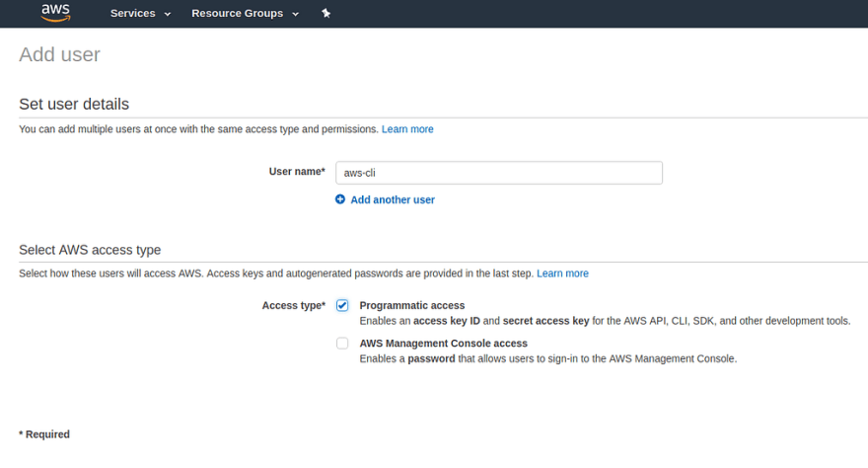Screen dimensions: 868x468
Task: Click the User name field label
Action: coord(297,172)
